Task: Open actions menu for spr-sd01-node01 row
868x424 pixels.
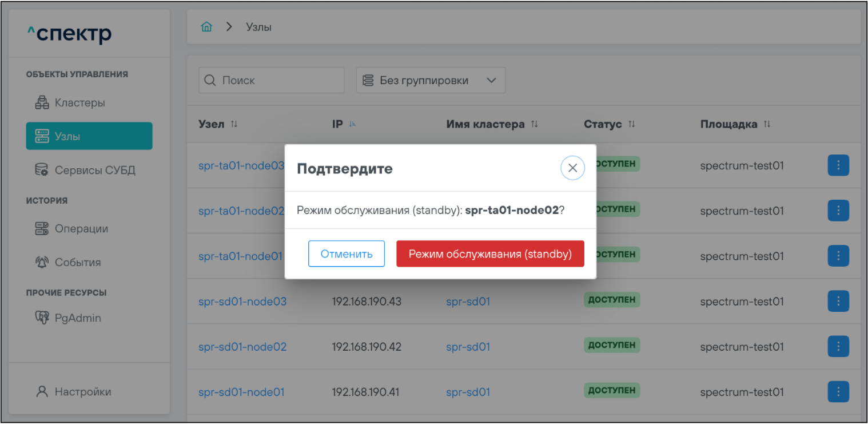Action: click(x=838, y=392)
